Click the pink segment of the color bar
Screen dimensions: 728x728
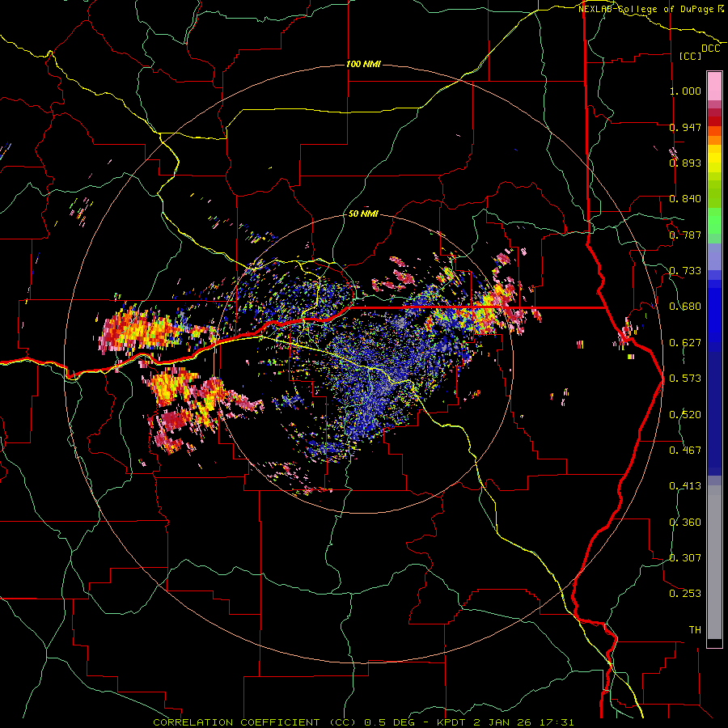point(714,86)
